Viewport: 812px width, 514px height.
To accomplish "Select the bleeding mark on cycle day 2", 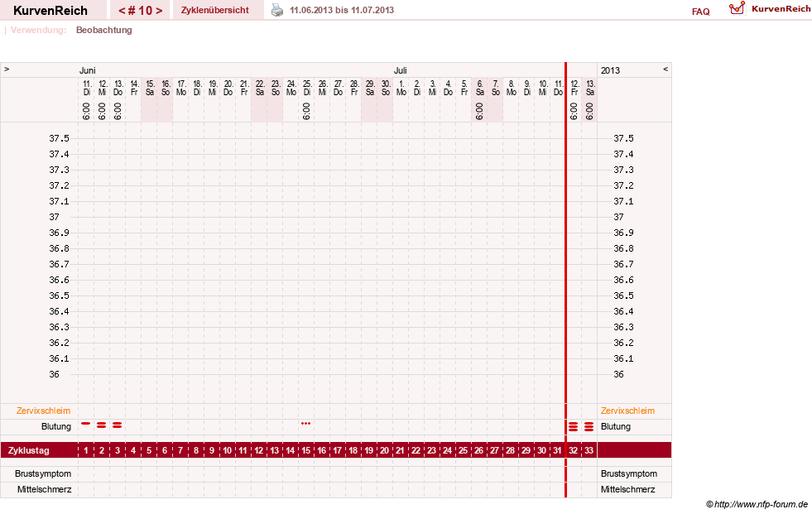I will [102, 425].
